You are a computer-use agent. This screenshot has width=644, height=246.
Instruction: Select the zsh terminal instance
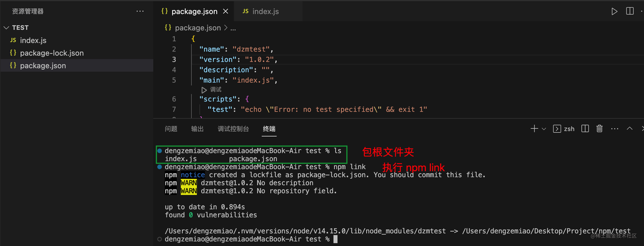(564, 129)
